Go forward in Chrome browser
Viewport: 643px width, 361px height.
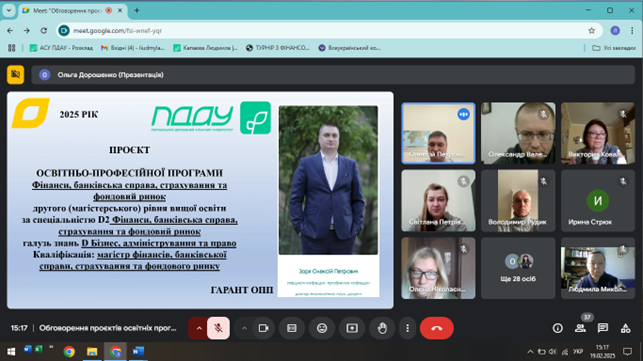pos(27,31)
